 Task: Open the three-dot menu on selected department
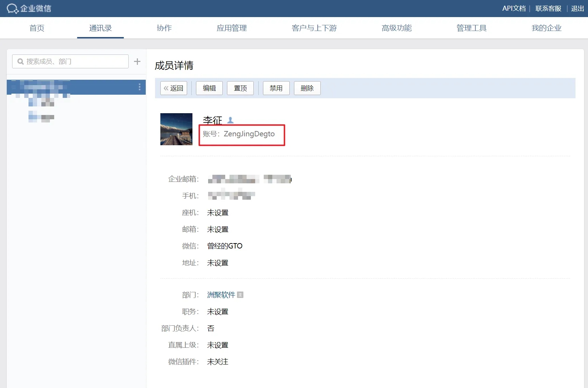pos(139,87)
